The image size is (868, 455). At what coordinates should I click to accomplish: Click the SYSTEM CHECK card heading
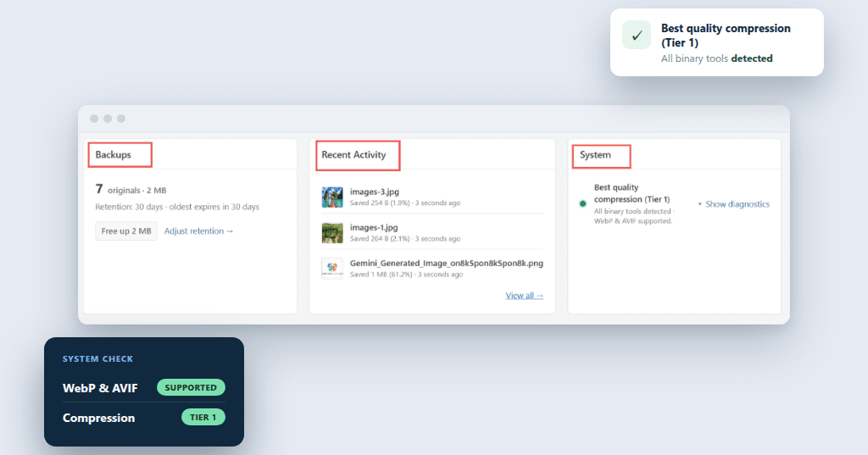[x=97, y=358]
